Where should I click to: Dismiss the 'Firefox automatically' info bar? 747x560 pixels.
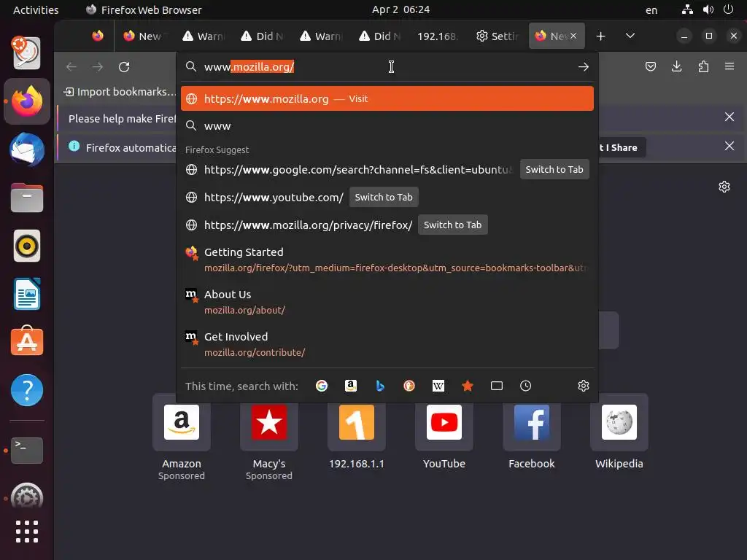click(x=729, y=146)
